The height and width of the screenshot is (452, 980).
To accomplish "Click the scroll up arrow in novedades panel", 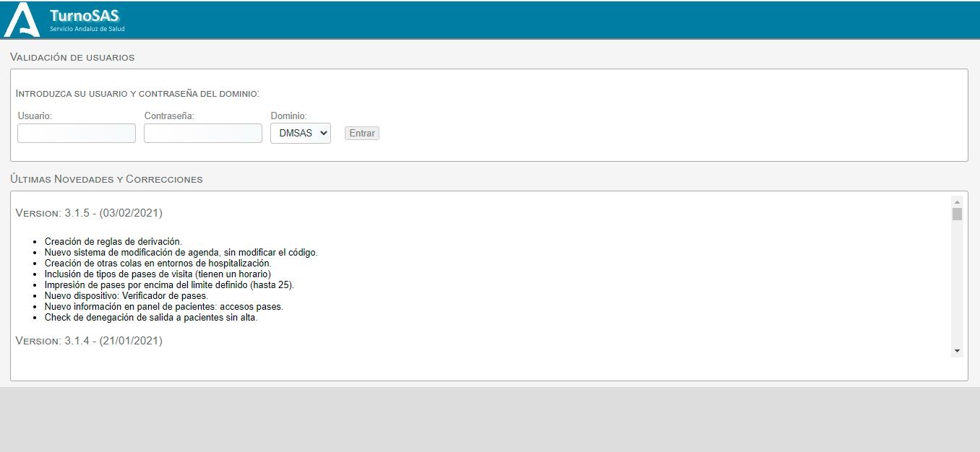I will (958, 201).
